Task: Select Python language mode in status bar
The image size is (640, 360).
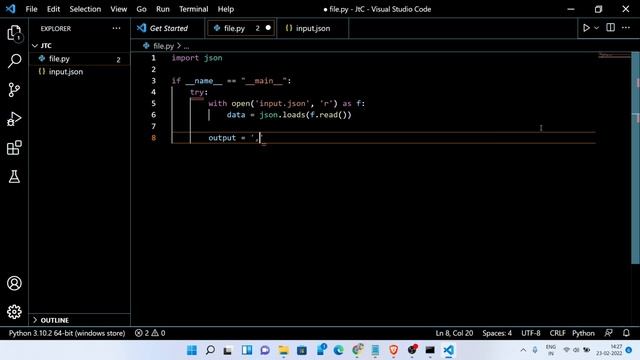Action: coord(583,333)
